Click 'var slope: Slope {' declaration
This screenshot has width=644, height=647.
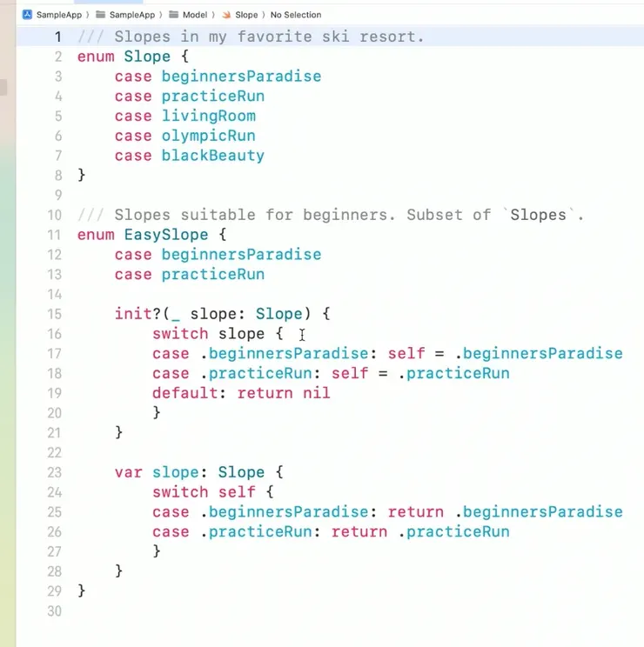(x=199, y=472)
